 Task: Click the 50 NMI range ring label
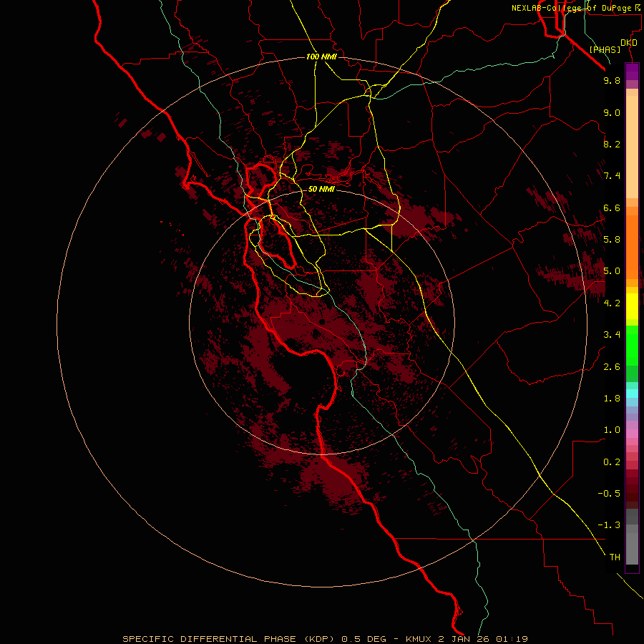click(x=321, y=189)
